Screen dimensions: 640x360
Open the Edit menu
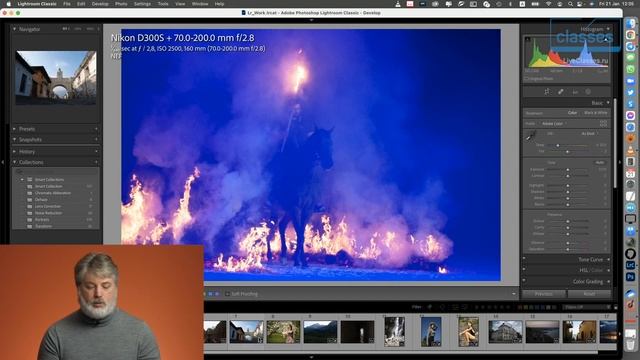(x=81, y=4)
